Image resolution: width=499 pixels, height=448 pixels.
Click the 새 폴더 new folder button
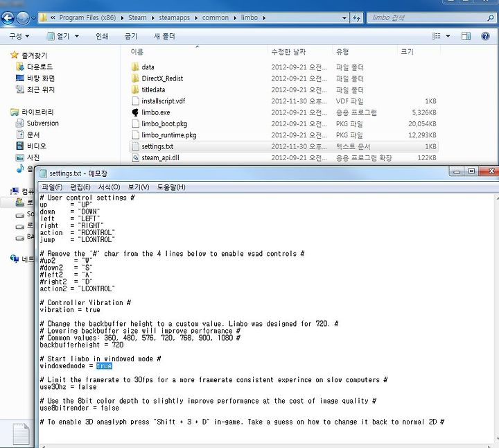tap(164, 36)
